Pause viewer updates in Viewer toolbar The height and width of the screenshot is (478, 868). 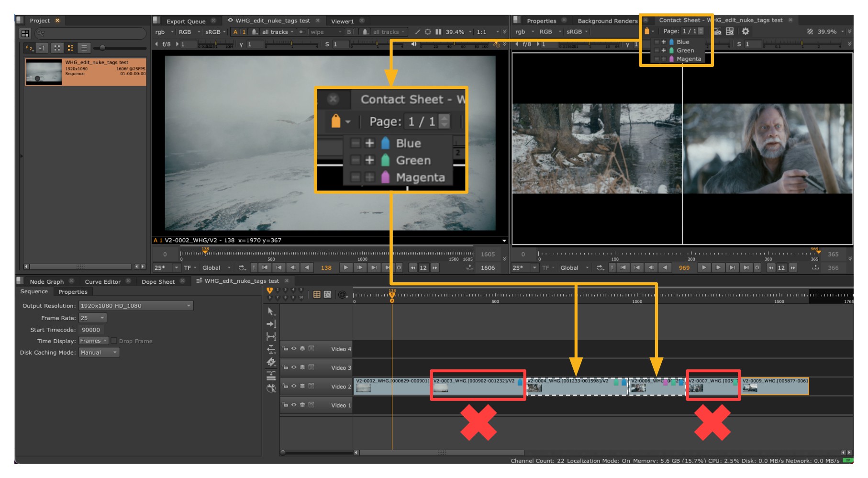438,32
